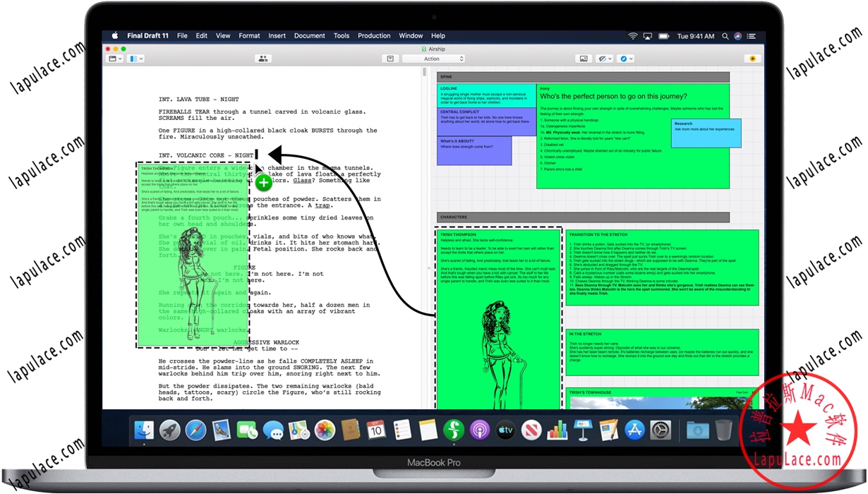Image resolution: width=868 pixels, height=494 pixels.
Task: Open the Action element dropdown
Action: pos(433,58)
